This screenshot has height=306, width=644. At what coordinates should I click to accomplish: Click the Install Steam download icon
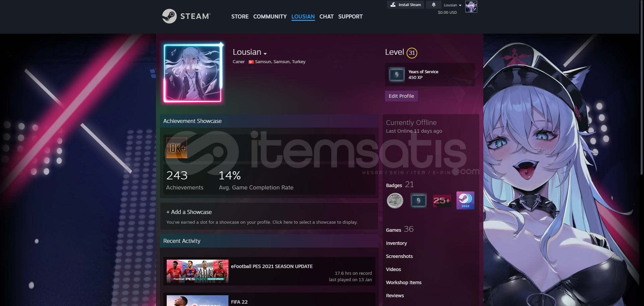393,5
